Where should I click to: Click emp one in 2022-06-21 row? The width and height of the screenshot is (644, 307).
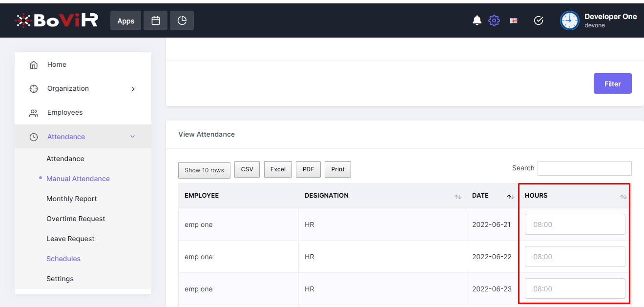click(x=199, y=225)
